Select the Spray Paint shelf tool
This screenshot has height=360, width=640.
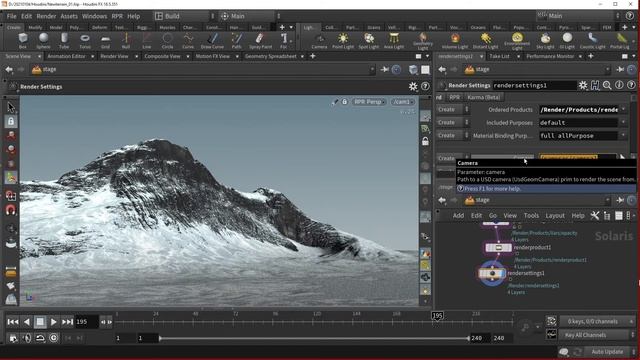(260, 41)
